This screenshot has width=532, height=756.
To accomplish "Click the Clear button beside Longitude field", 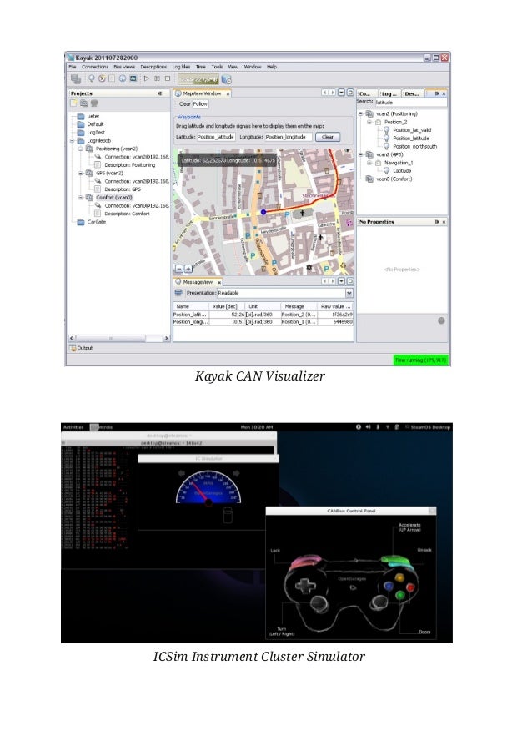I will click(x=328, y=137).
